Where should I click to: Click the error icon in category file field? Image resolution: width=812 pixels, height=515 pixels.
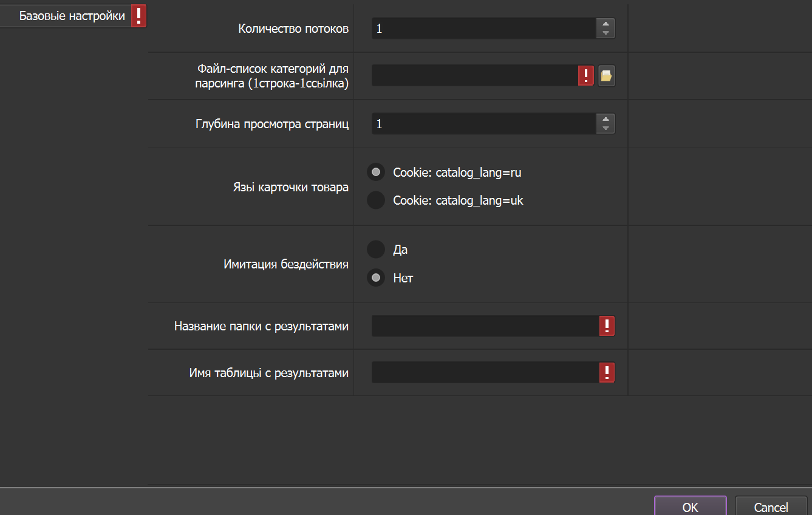(x=585, y=76)
